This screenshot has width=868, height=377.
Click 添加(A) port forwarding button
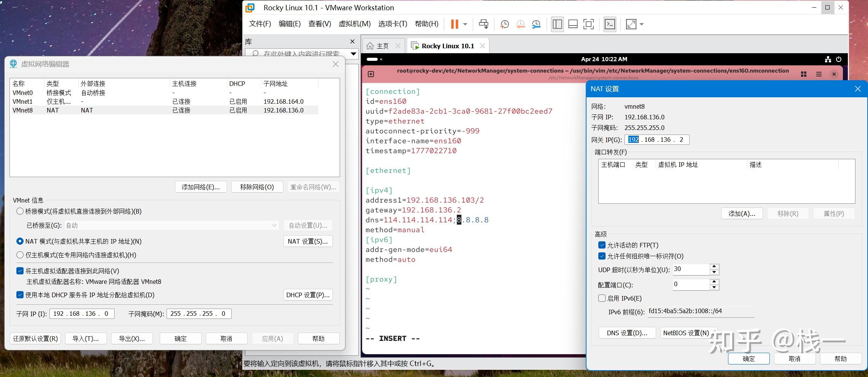[742, 214]
